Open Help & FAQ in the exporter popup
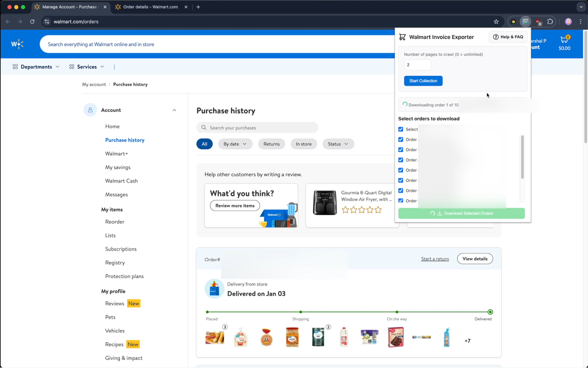Image resolution: width=588 pixels, height=368 pixels. coord(508,37)
